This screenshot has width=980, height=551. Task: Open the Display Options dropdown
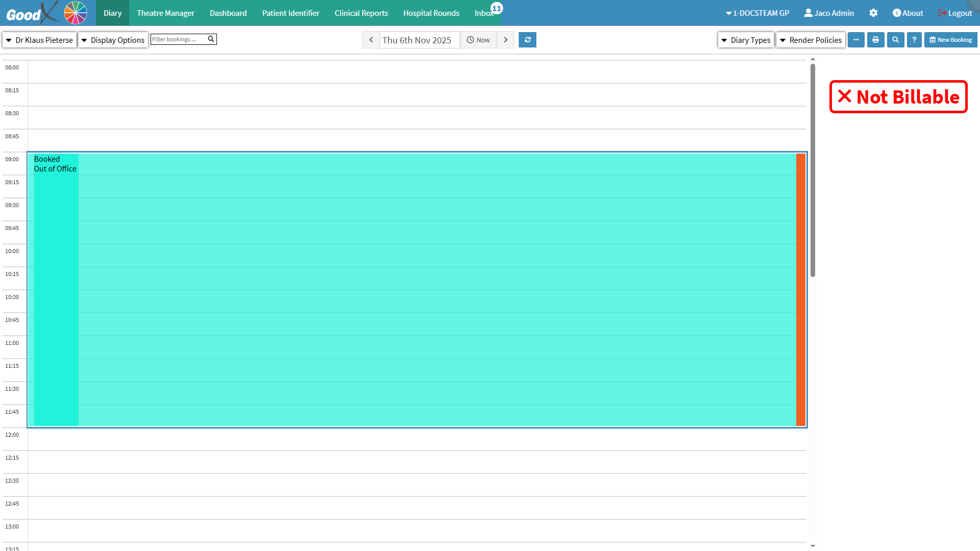click(113, 40)
